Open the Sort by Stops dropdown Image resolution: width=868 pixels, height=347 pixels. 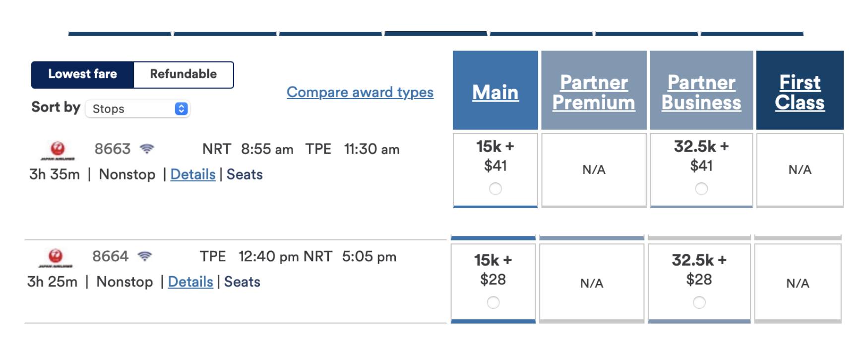[x=137, y=109]
